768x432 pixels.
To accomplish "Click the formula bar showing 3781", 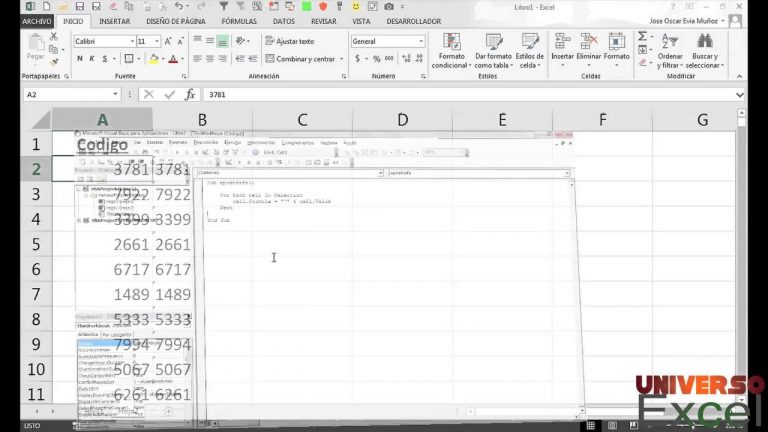I will click(450, 94).
